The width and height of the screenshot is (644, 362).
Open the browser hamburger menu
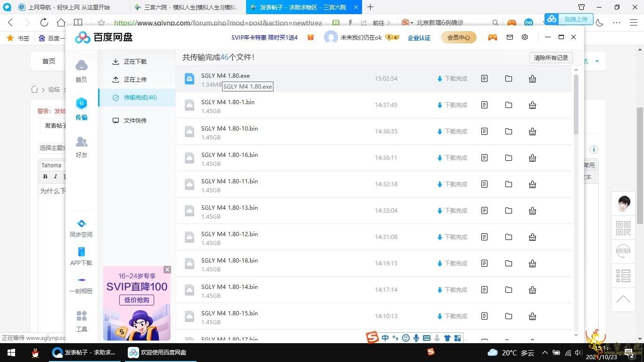pos(634,22)
